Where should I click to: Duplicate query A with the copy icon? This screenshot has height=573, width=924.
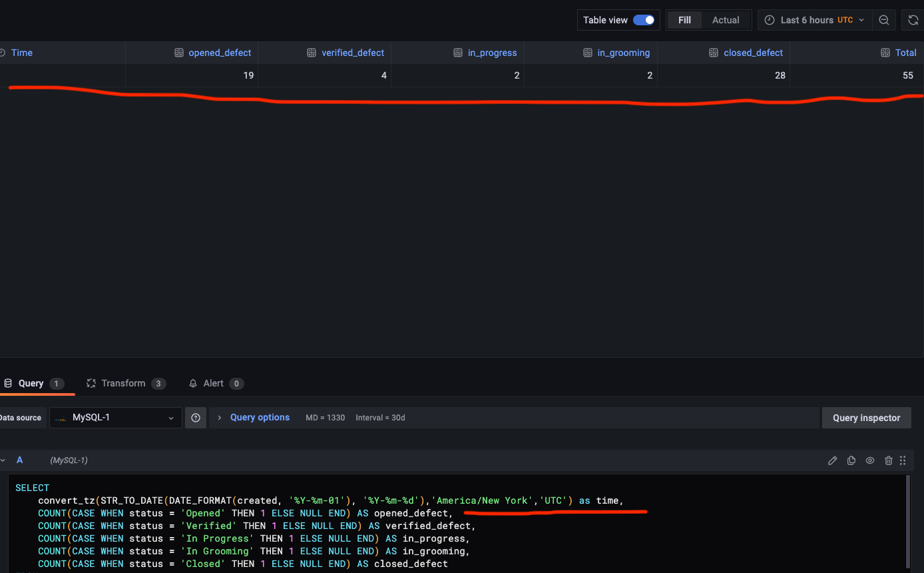coord(851,460)
